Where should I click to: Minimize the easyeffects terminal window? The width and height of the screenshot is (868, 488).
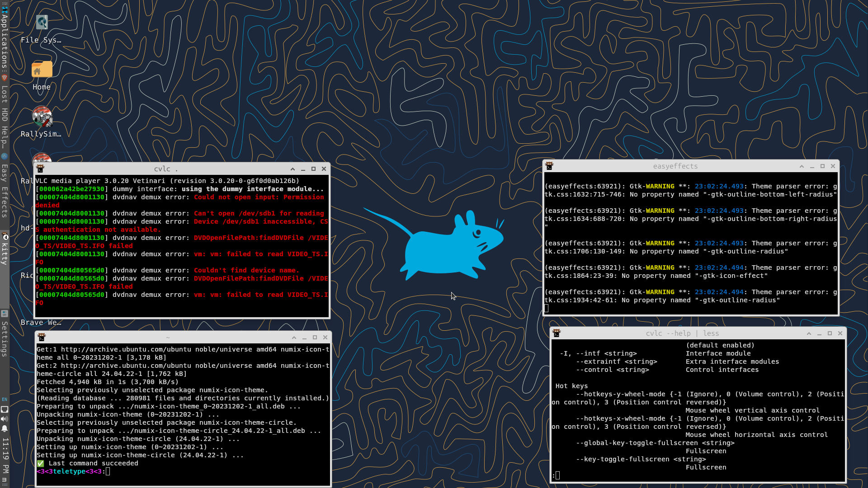tap(812, 166)
